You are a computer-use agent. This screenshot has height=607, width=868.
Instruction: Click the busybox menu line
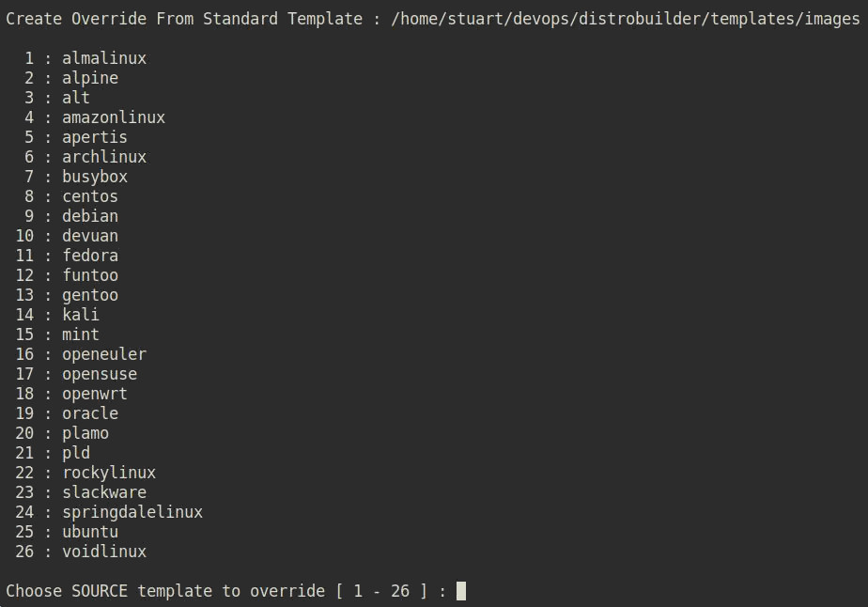[x=95, y=177]
